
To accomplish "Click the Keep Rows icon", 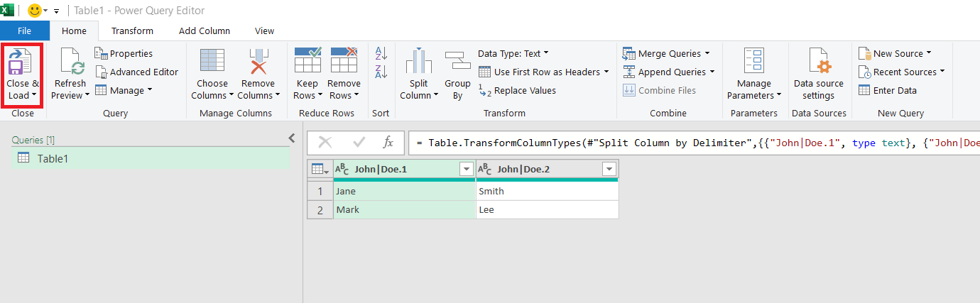I will point(307,61).
